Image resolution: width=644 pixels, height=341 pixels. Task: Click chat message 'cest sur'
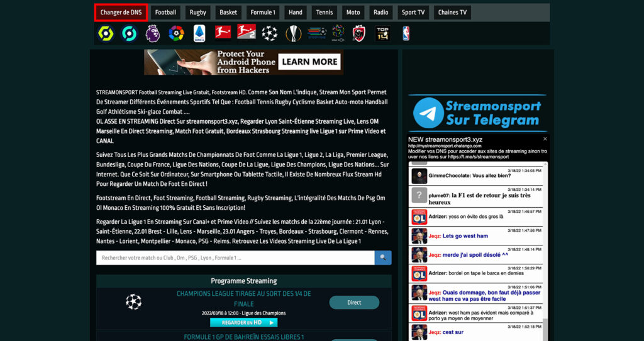[x=453, y=332]
